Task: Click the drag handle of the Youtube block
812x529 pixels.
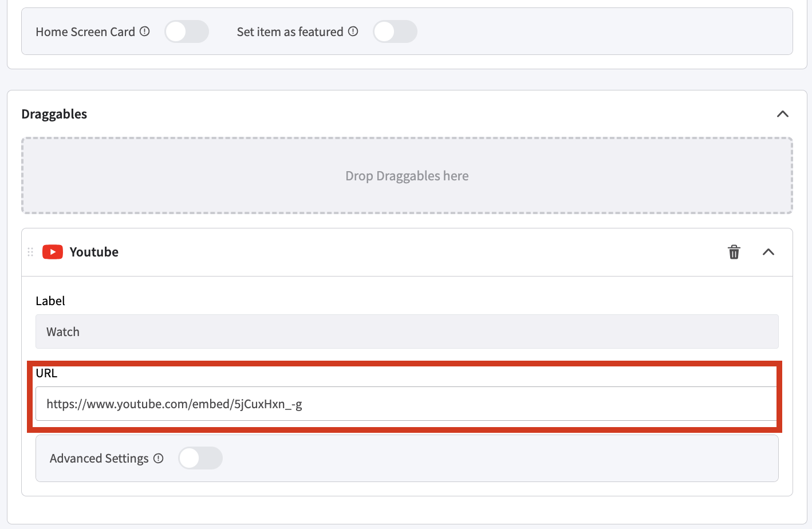Action: (x=30, y=252)
